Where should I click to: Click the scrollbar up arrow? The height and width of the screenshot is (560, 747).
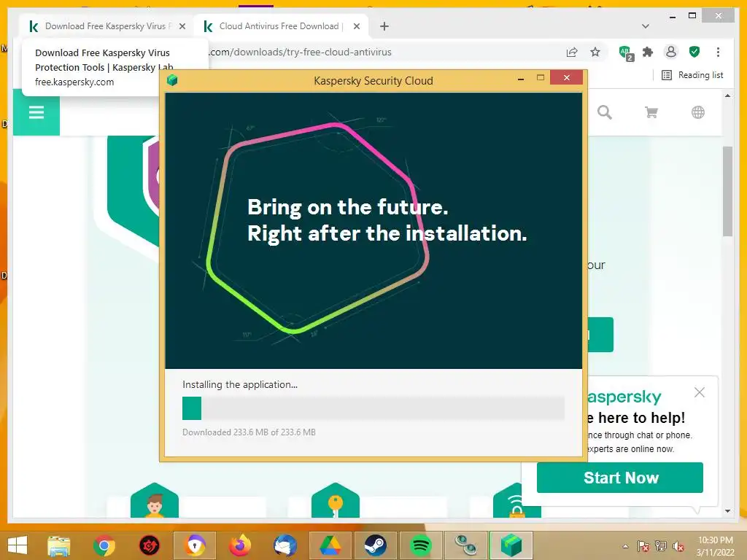click(x=727, y=96)
